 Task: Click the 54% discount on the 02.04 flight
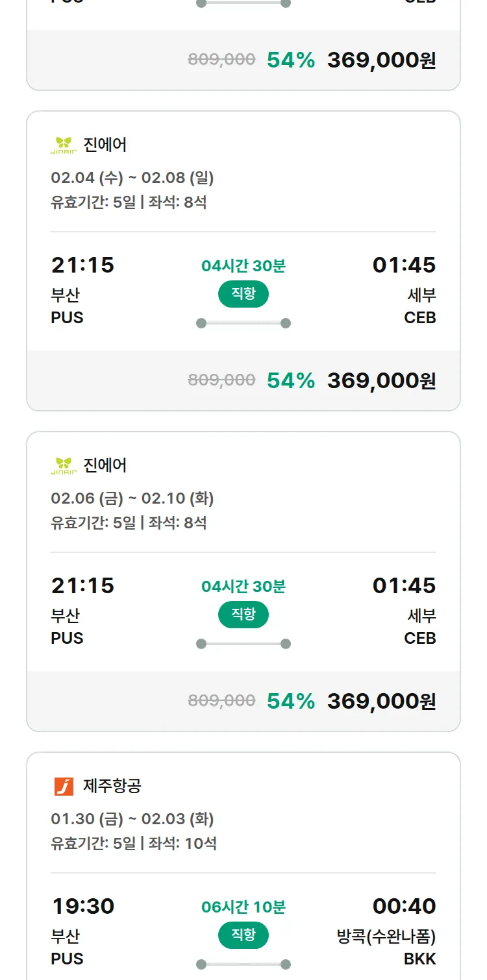tap(291, 380)
